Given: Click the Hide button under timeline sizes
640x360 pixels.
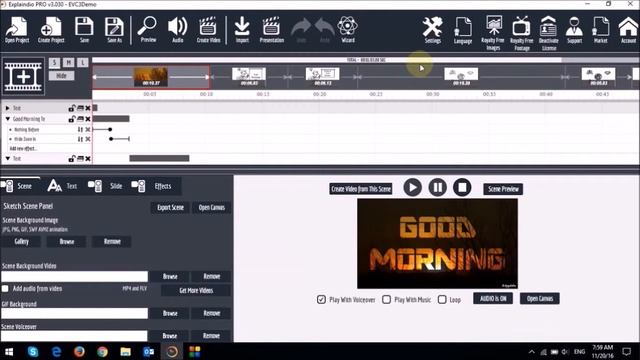Looking at the screenshot, I should (61, 76).
